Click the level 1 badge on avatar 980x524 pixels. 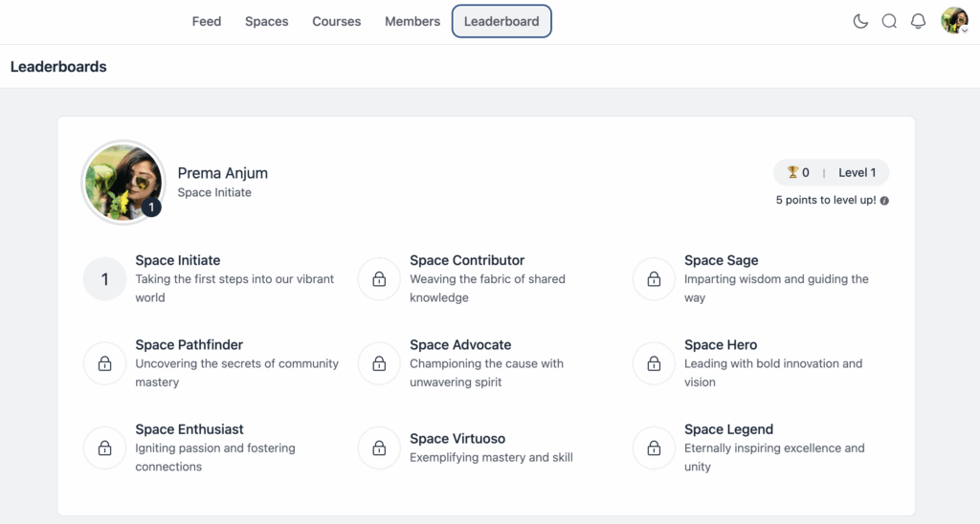pyautogui.click(x=151, y=207)
